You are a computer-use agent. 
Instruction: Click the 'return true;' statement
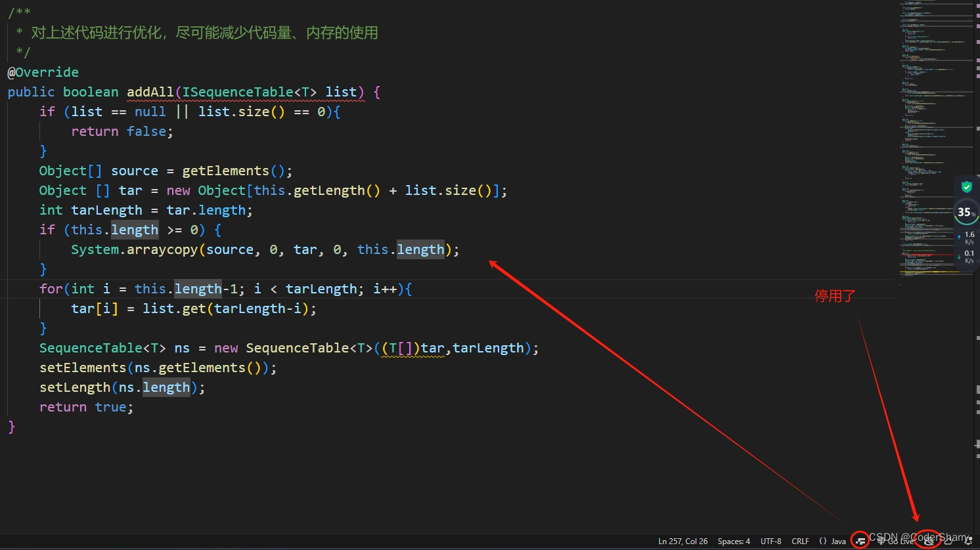[87, 407]
